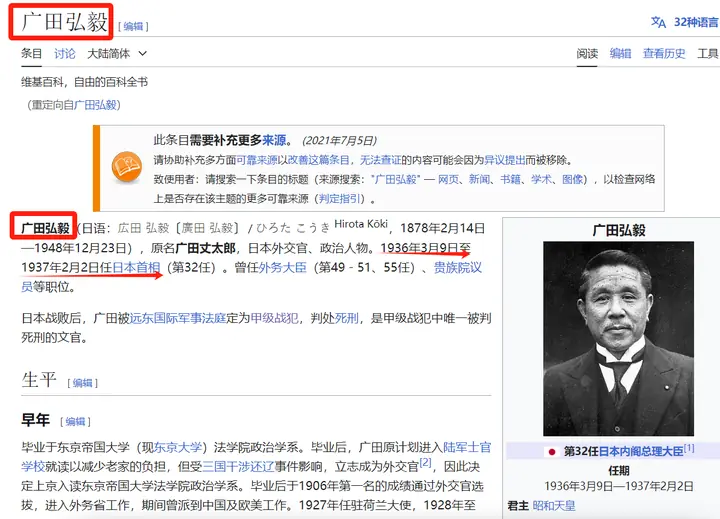This screenshot has height=519, width=720.
Task: Click the bold name 广田丈太郎
Action: click(205, 248)
